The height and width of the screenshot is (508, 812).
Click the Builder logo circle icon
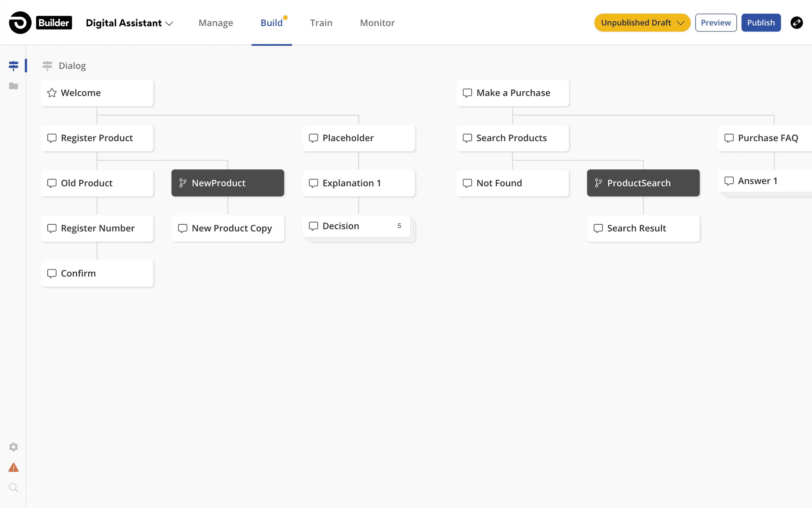[20, 23]
